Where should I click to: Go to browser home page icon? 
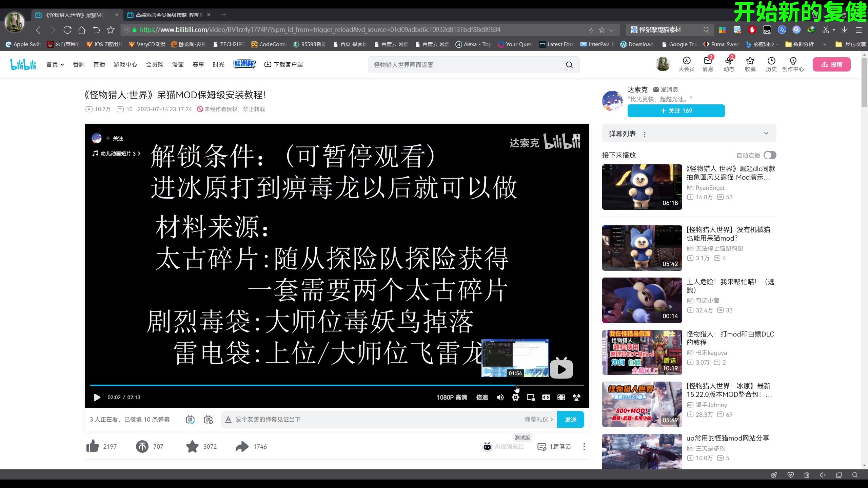point(81,30)
